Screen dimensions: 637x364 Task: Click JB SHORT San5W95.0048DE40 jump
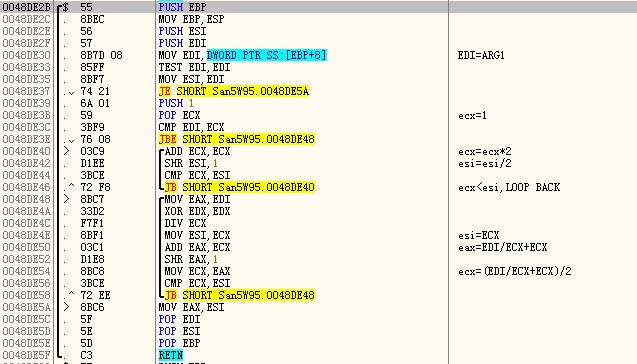239,187
